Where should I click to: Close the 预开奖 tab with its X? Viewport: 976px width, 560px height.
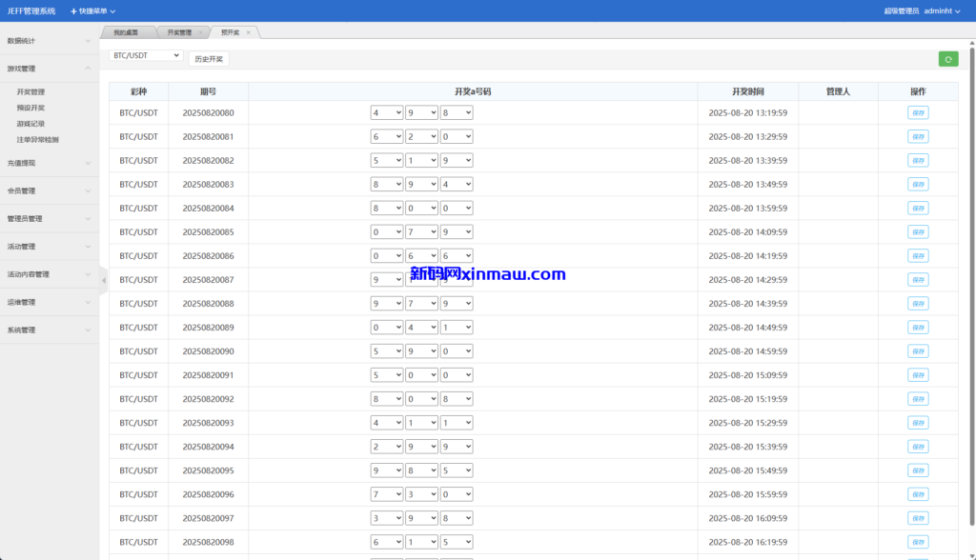(x=249, y=32)
